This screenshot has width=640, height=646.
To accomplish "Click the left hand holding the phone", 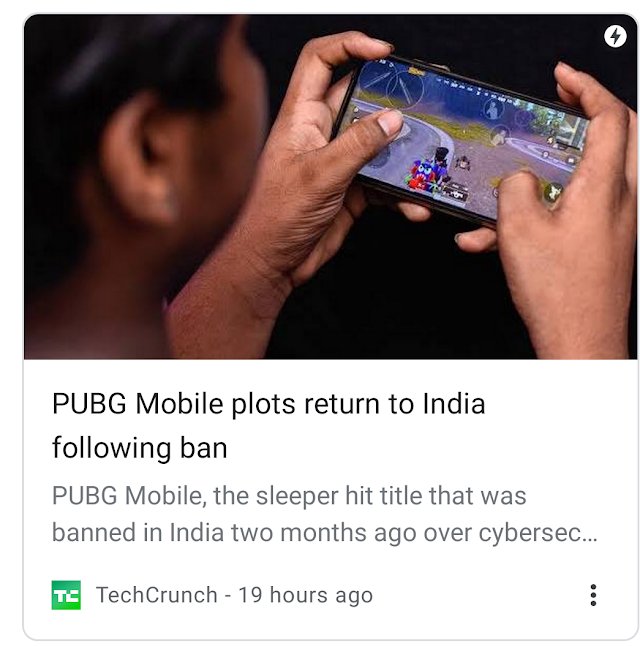I will tap(288, 185).
